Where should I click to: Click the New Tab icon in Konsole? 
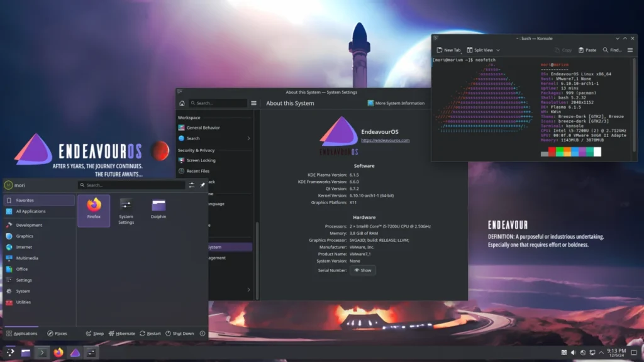440,50
